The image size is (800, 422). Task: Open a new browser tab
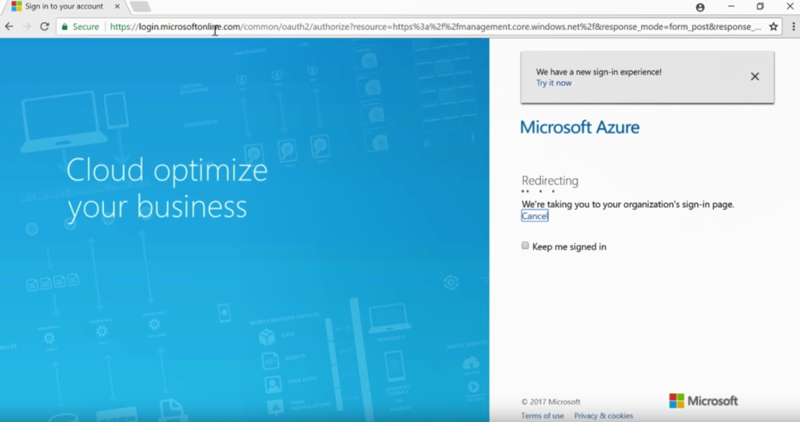[140, 7]
